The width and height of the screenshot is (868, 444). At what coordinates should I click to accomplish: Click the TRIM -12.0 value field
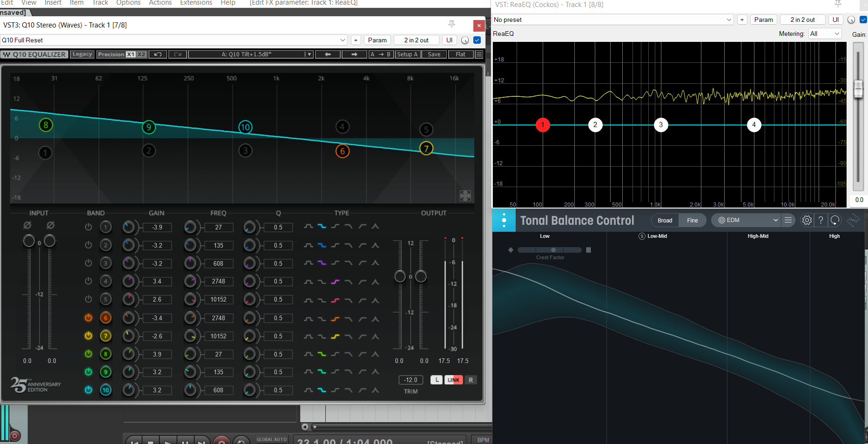[x=410, y=380]
